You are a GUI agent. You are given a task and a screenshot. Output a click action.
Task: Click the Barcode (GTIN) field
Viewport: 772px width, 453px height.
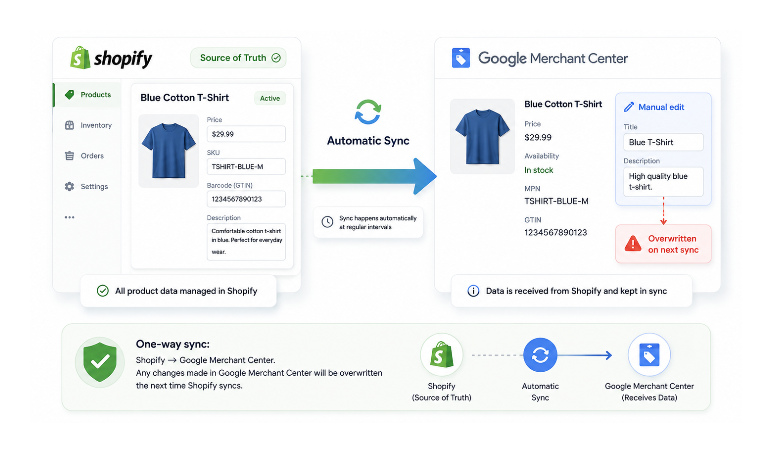(246, 199)
